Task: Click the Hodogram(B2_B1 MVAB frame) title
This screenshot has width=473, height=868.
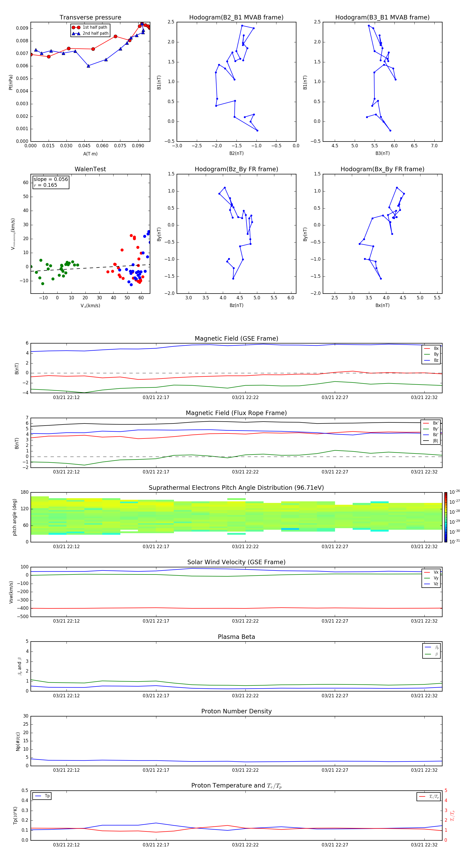Action: click(236, 17)
